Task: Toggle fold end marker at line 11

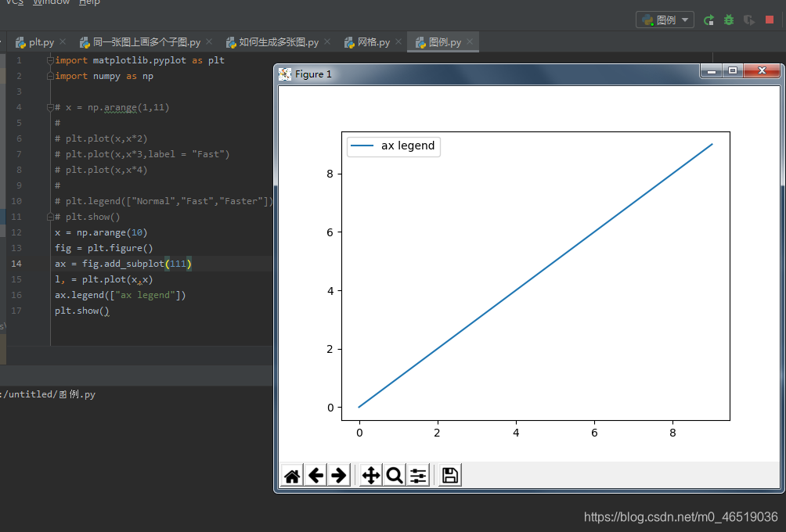Action: (49, 217)
